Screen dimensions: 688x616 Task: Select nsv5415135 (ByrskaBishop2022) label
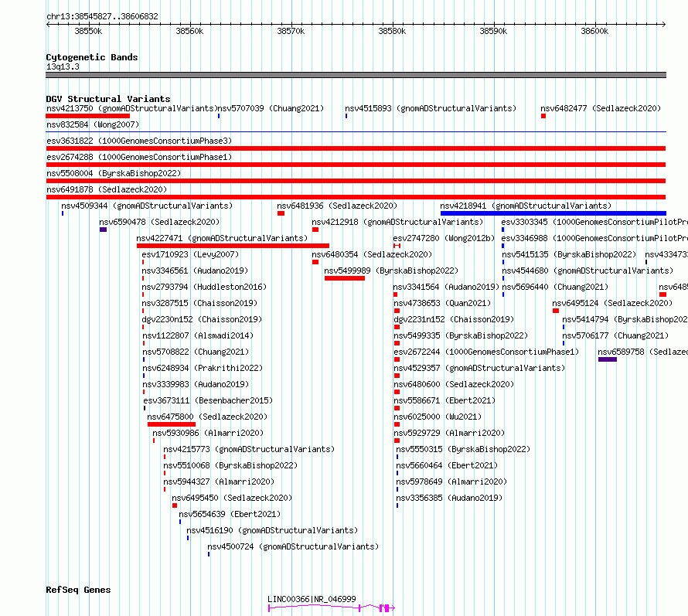tap(569, 254)
